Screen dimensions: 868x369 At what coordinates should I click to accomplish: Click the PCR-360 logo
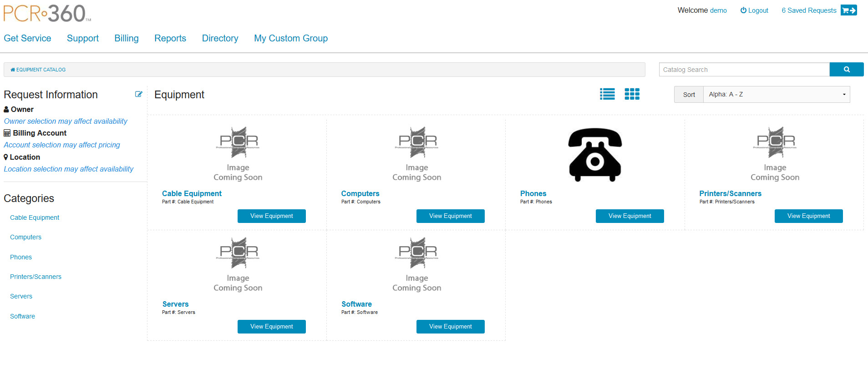(47, 14)
